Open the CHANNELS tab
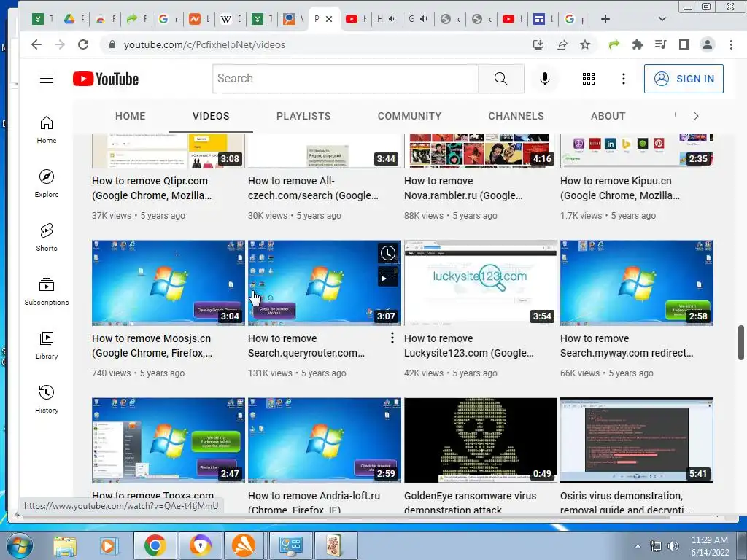The width and height of the screenshot is (747, 560). point(516,116)
